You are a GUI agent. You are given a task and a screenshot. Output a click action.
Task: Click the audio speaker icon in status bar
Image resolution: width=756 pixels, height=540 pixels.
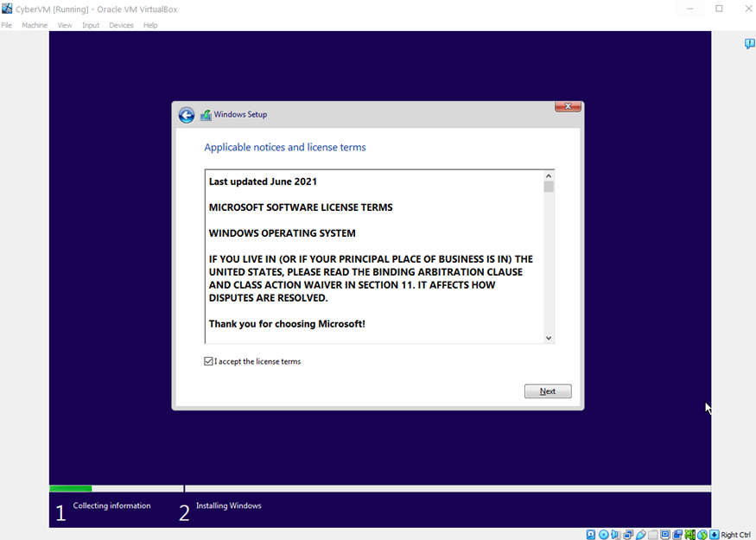(615, 535)
